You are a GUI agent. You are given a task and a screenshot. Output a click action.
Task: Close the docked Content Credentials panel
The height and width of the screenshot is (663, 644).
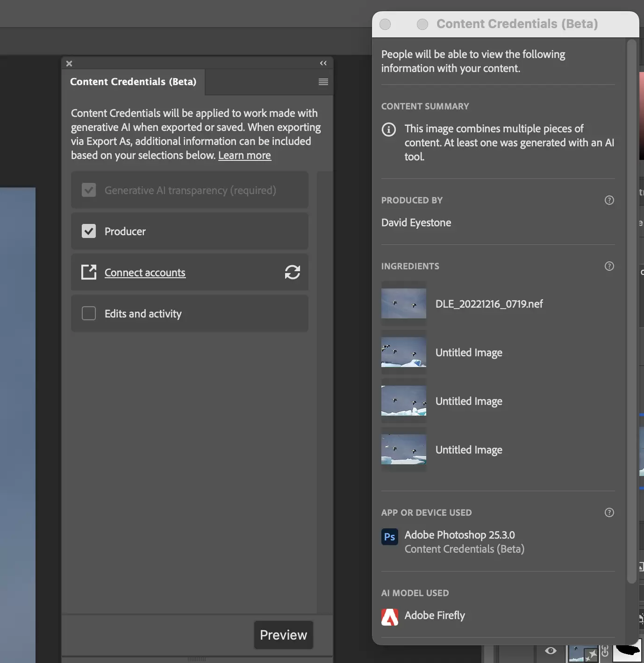(x=69, y=64)
